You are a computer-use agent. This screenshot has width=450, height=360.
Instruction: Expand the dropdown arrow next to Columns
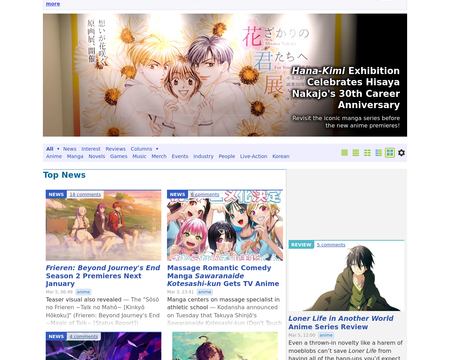point(157,149)
